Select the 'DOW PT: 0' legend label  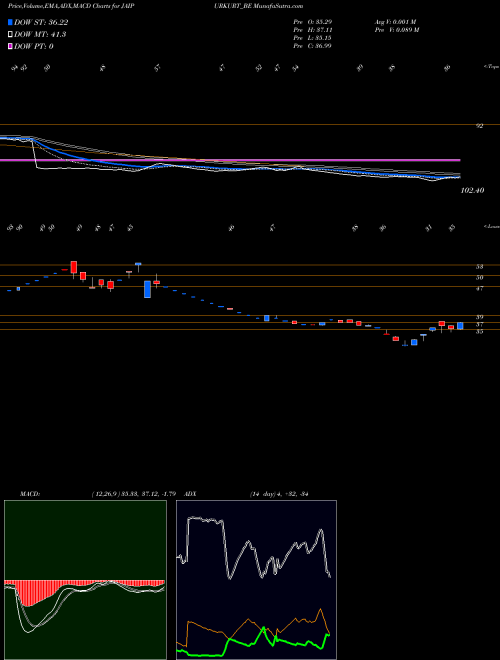point(34,46)
